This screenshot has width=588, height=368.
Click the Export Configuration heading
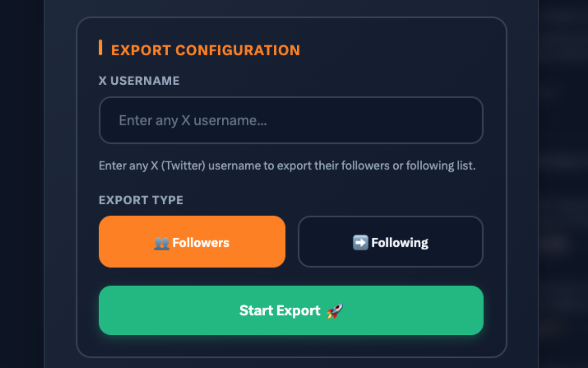coord(206,50)
